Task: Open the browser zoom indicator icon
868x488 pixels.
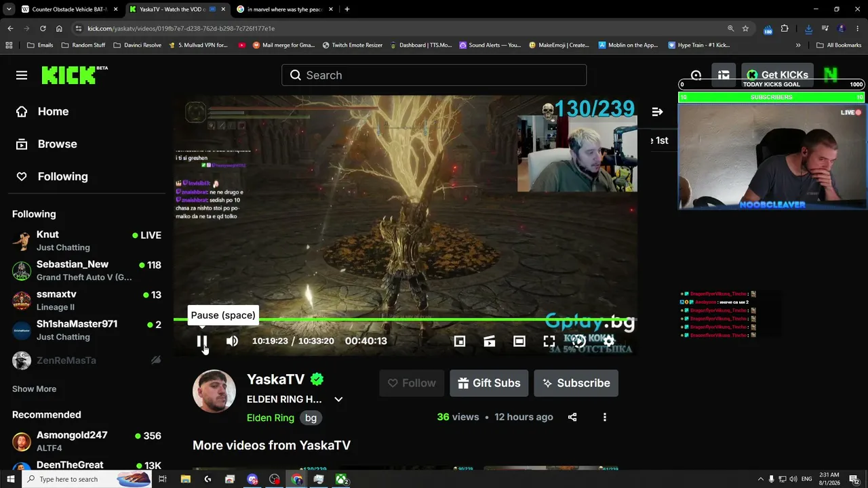Action: point(730,28)
